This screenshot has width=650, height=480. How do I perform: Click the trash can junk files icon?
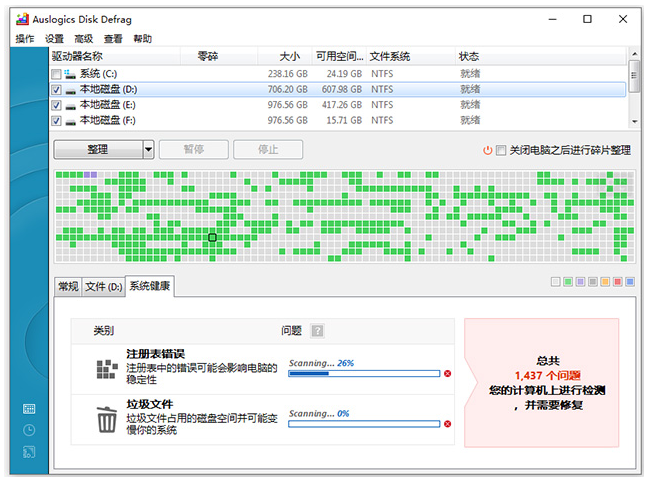pos(107,419)
